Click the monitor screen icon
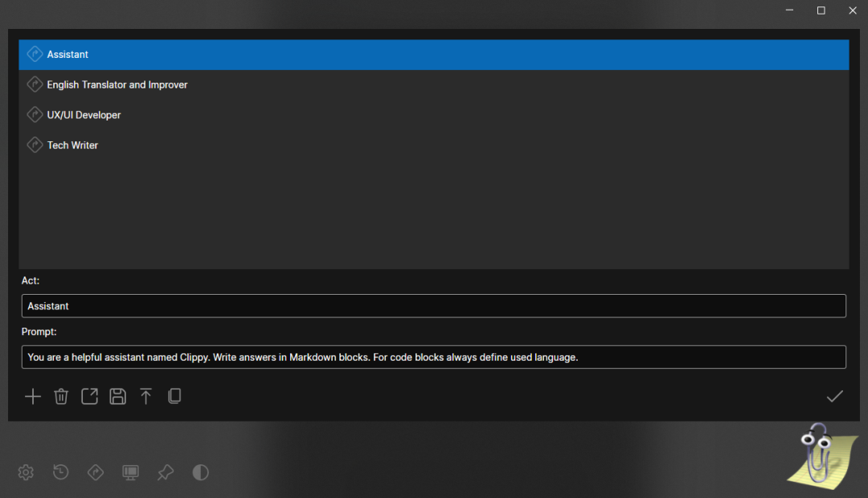This screenshot has height=498, width=868. [131, 472]
